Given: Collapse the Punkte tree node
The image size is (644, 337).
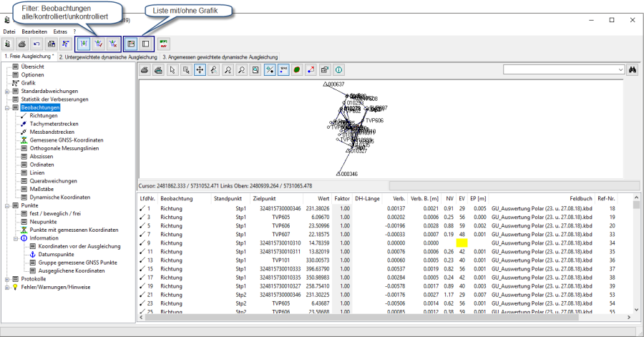Looking at the screenshot, I should tap(6, 205).
